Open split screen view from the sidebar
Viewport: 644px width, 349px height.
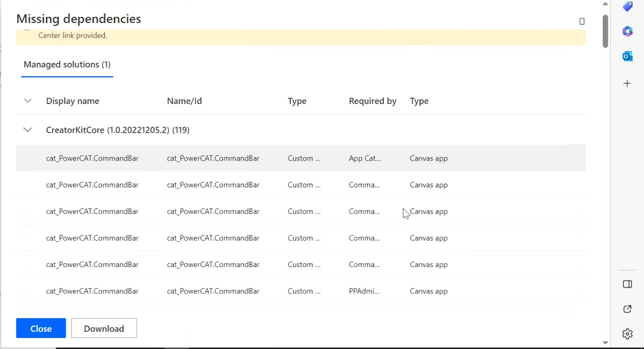coord(627,284)
